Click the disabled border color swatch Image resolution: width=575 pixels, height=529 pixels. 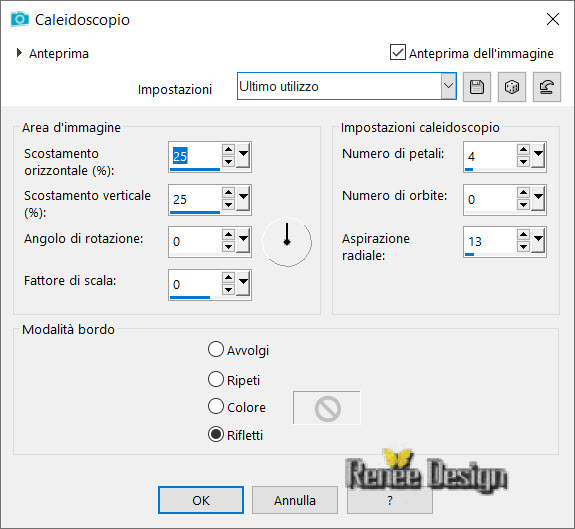pos(327,408)
